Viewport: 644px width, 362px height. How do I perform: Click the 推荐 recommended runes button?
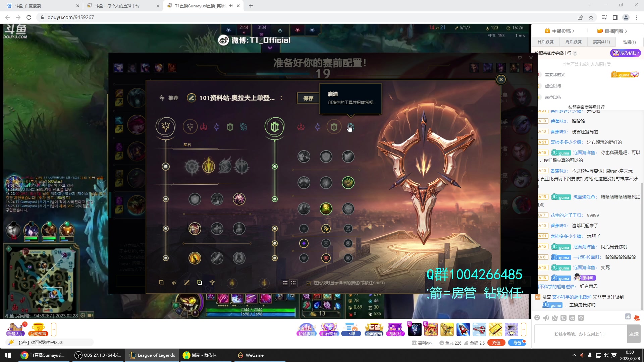169,98
